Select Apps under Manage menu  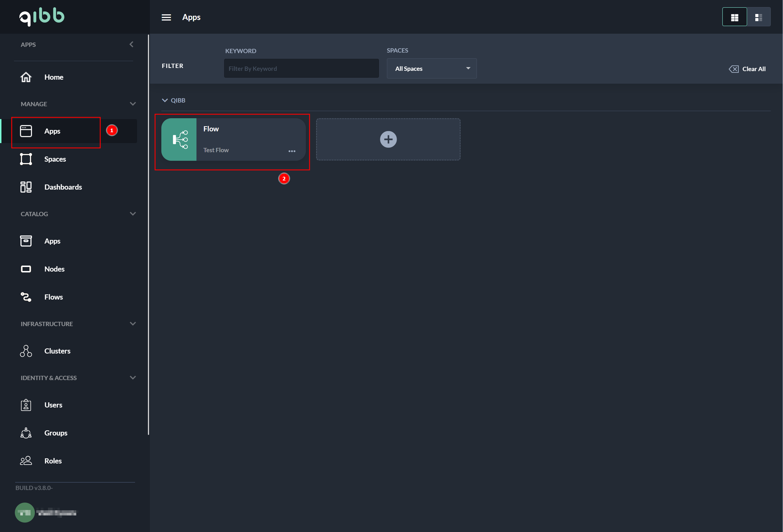coord(52,131)
